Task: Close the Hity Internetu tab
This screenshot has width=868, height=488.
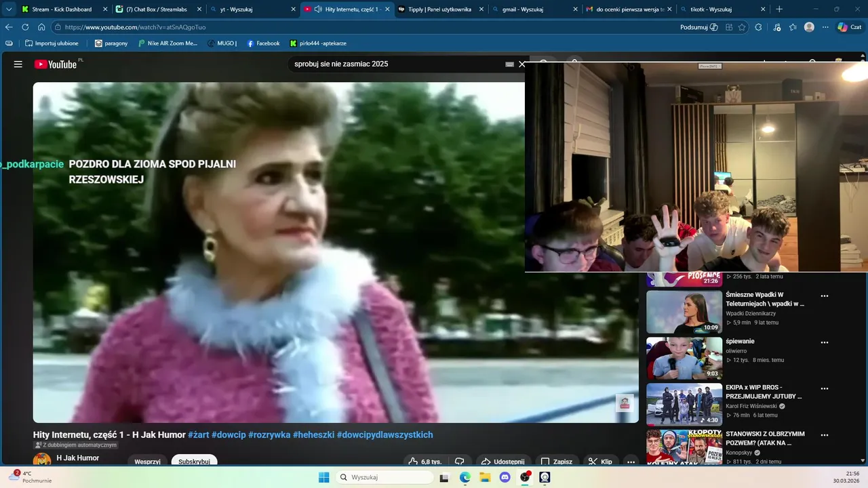Action: click(387, 9)
